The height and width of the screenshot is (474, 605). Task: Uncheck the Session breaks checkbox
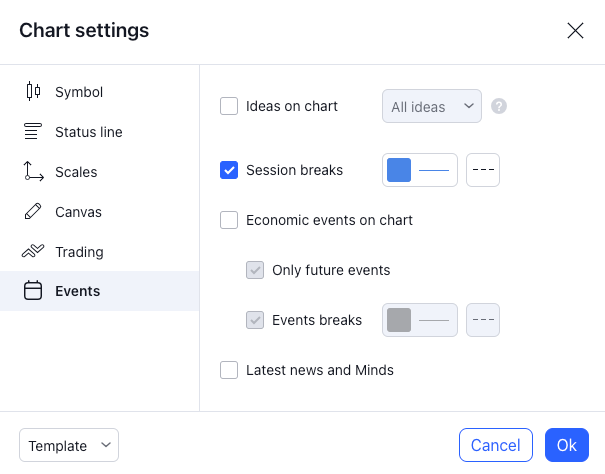coord(229,170)
